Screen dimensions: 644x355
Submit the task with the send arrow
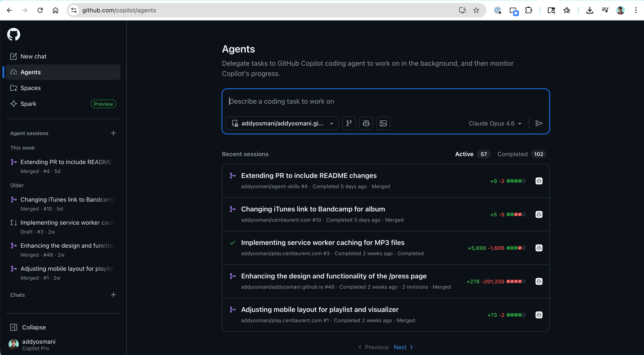(539, 123)
